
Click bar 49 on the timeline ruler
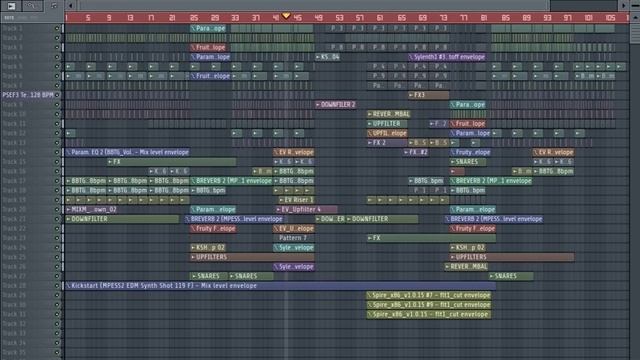319,18
